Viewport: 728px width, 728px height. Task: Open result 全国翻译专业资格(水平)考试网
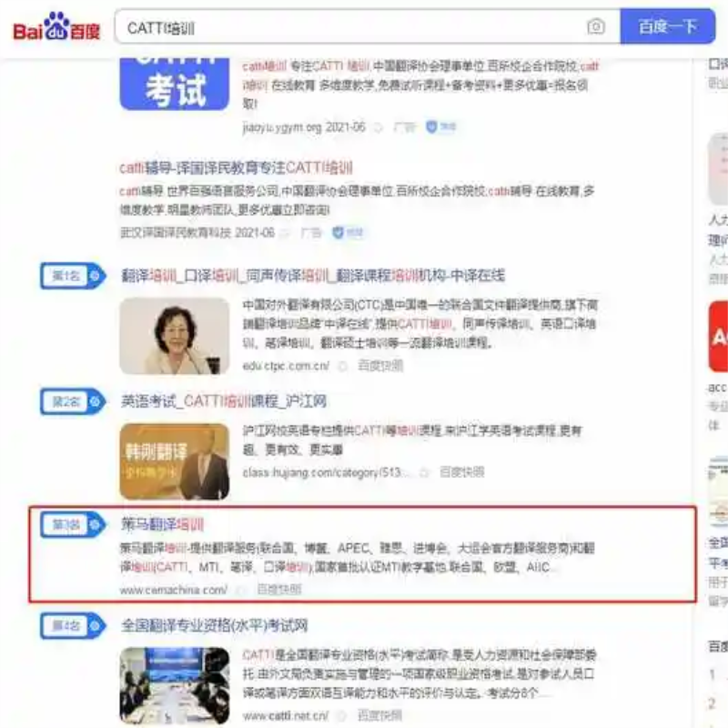pos(215,626)
